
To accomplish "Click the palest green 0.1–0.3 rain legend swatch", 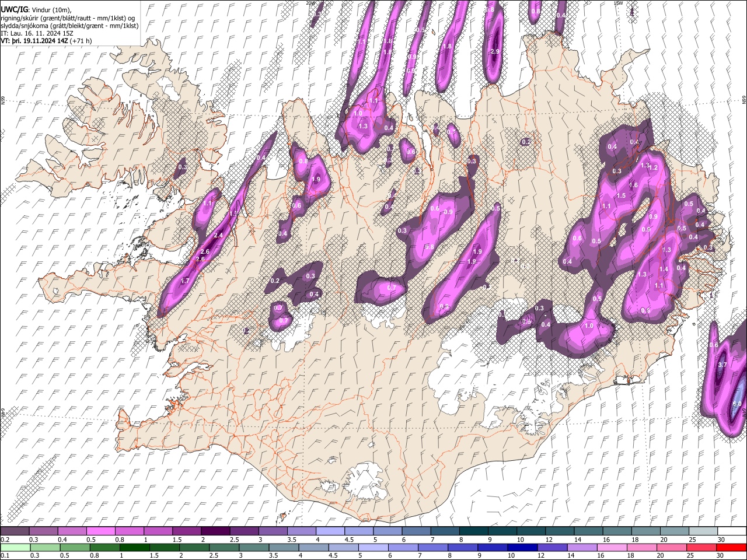I will [x=16, y=547].
